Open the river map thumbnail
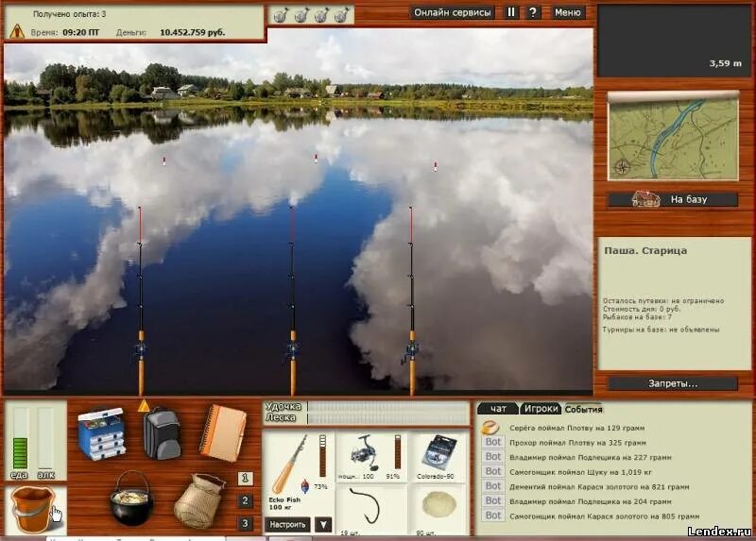Image resolution: width=756 pixels, height=541 pixels. pyautogui.click(x=673, y=138)
